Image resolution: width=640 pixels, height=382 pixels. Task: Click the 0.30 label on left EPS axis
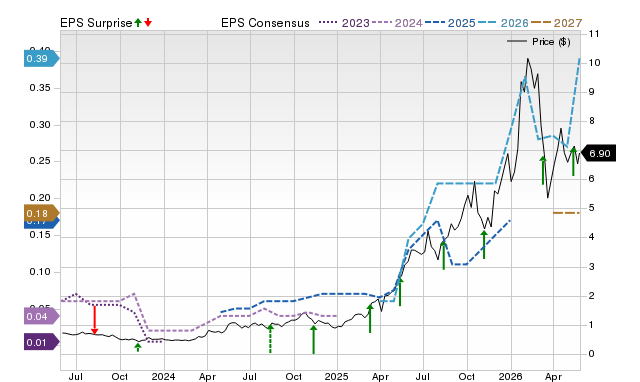(40, 125)
